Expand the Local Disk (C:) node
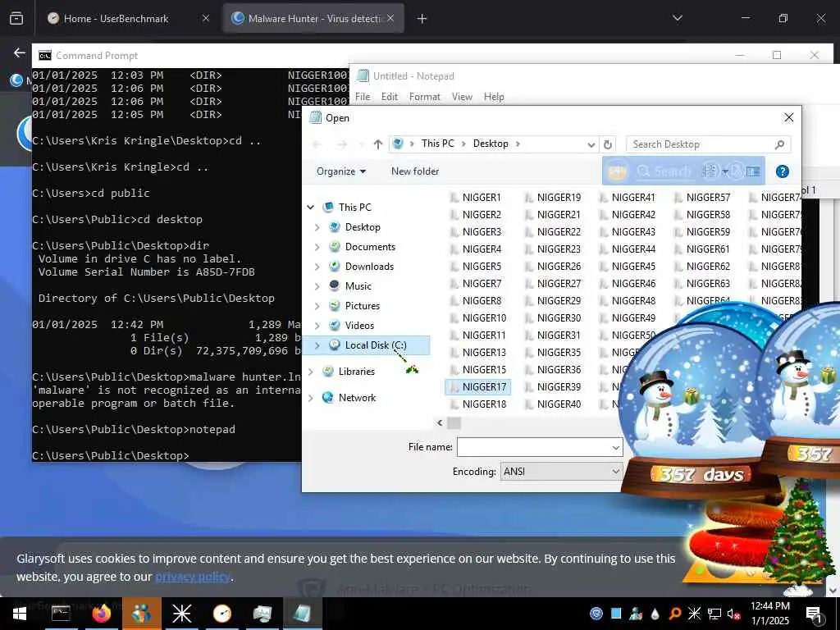This screenshot has width=840, height=630. click(317, 345)
